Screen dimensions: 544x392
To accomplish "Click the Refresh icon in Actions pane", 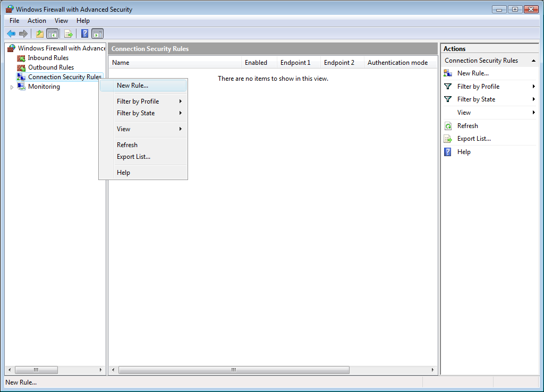I will click(x=448, y=126).
